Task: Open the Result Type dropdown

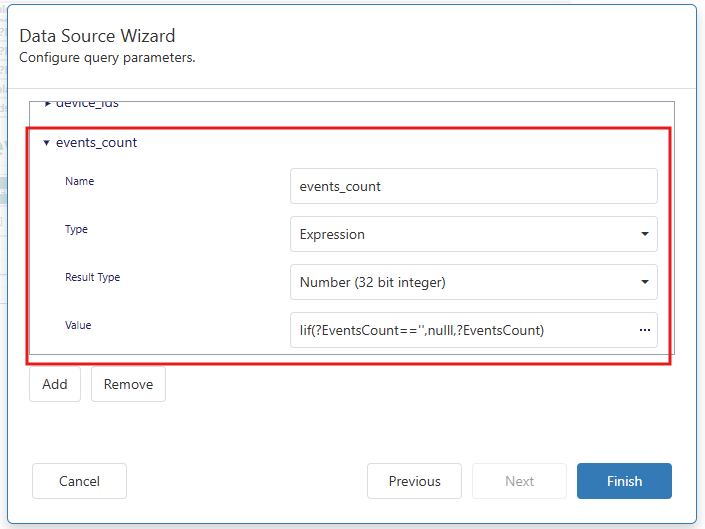Action: coord(472,282)
